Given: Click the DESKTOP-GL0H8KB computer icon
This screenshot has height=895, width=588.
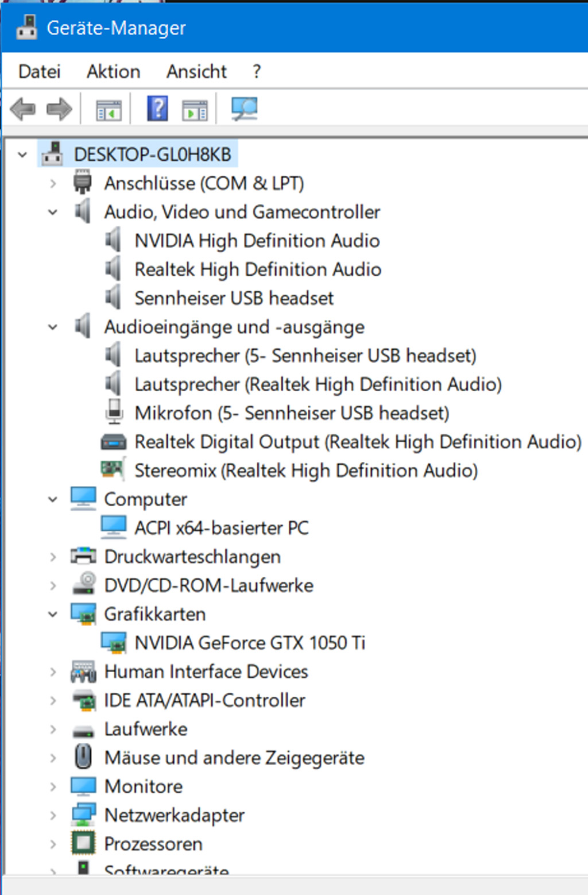Looking at the screenshot, I should tap(52, 153).
